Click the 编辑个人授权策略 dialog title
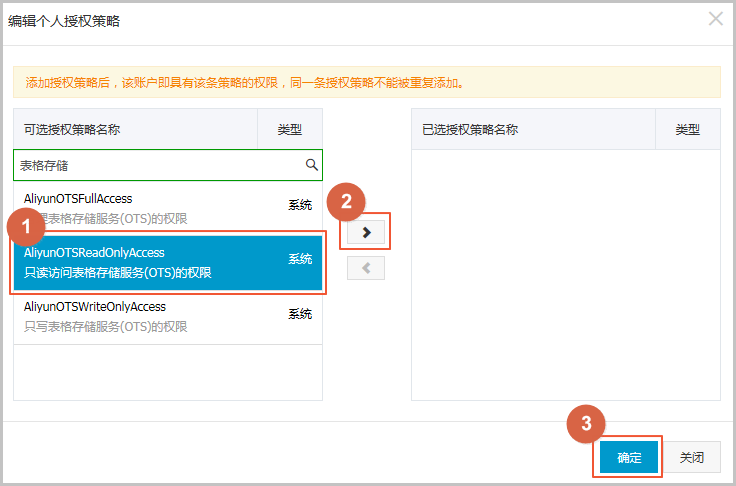Screen dimensions: 736x486 (x=64, y=21)
